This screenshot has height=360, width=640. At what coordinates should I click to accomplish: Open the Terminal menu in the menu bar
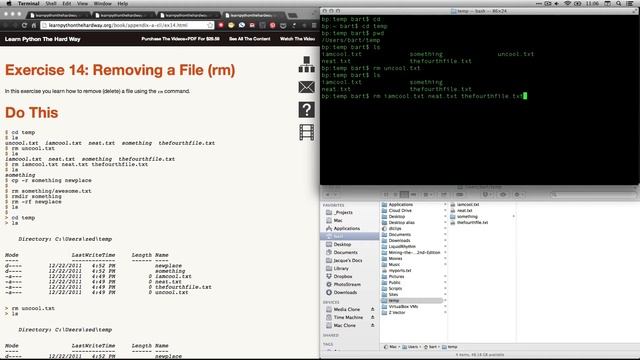click(x=29, y=3)
